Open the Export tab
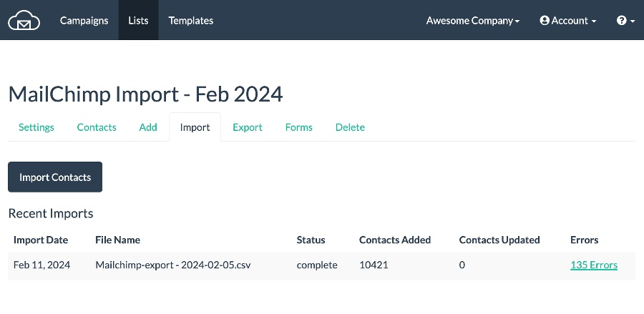This screenshot has height=314, width=644. (x=248, y=127)
